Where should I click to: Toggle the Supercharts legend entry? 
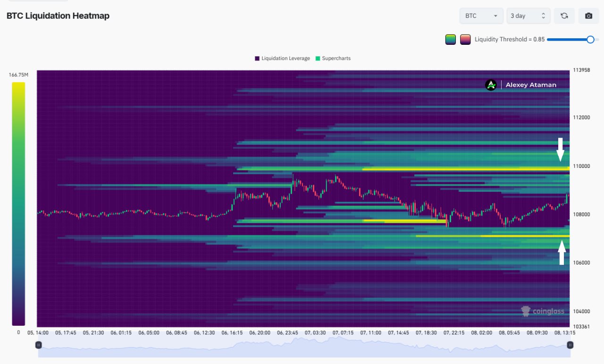click(333, 58)
